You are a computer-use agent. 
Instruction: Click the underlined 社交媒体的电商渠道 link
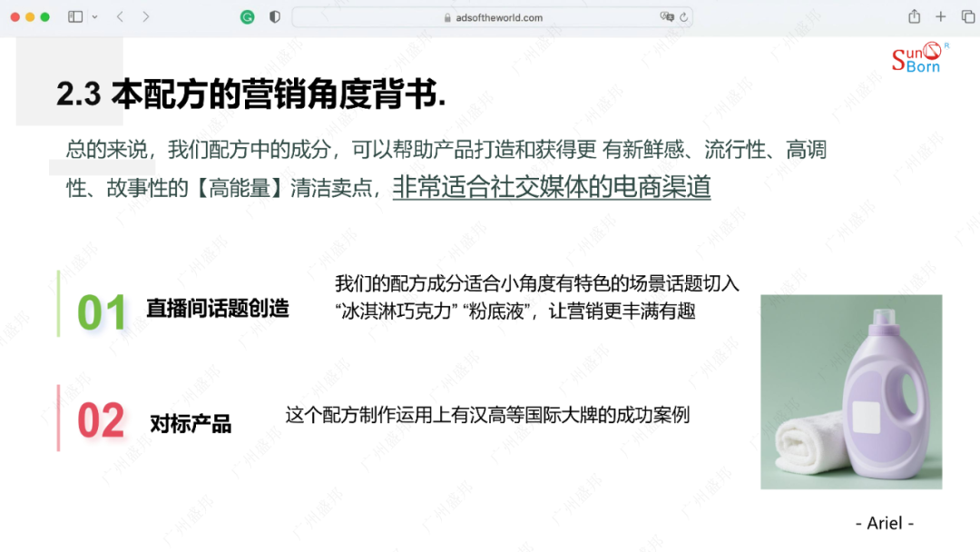pos(552,188)
